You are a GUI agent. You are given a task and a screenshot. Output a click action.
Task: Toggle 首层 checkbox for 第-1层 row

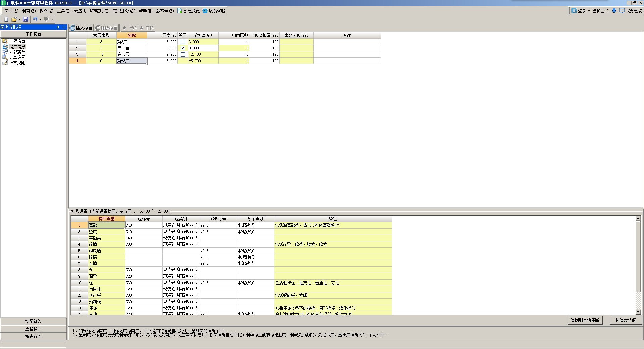pos(183,54)
